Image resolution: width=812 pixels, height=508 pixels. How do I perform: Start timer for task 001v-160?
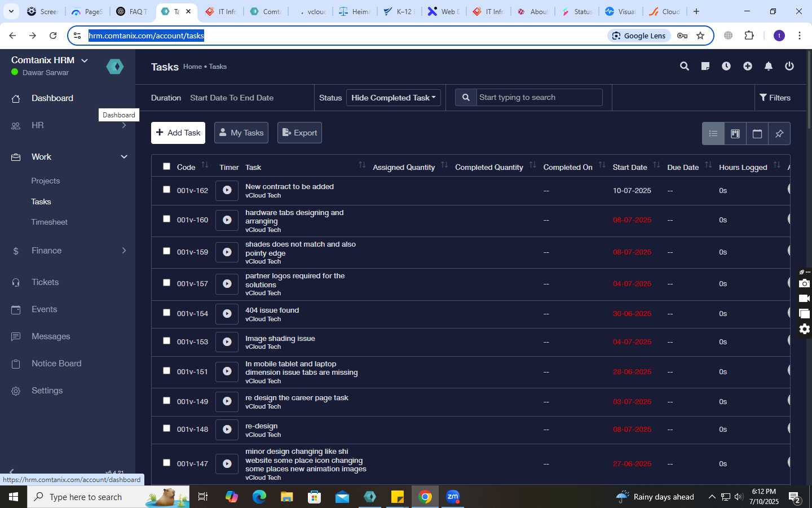point(227,220)
